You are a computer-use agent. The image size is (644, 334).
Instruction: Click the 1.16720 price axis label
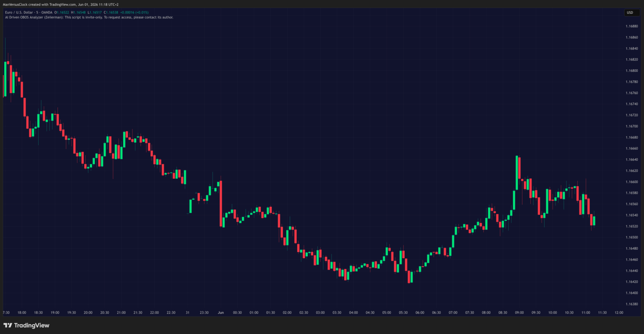pos(632,115)
